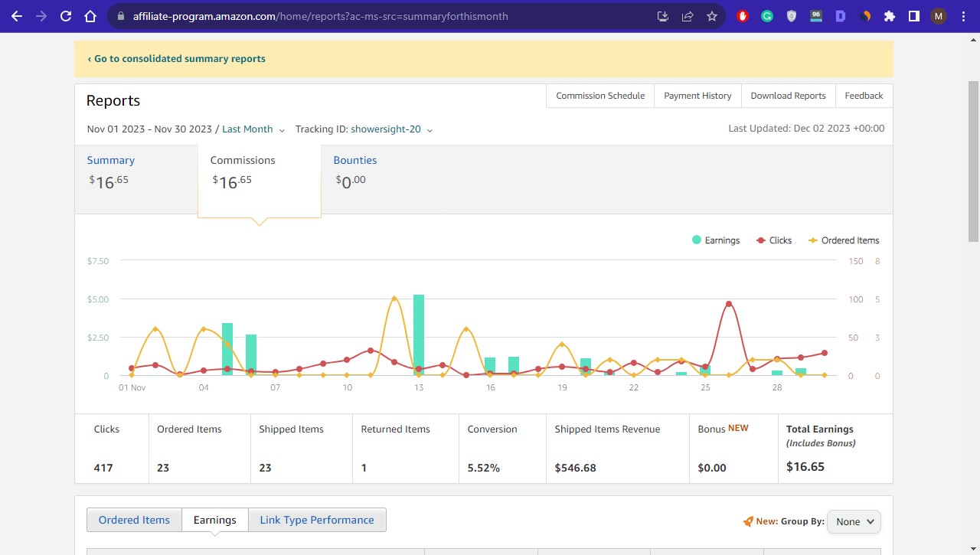The height and width of the screenshot is (555, 980).
Task: Open the Chrome profile M avatar
Action: tap(939, 16)
